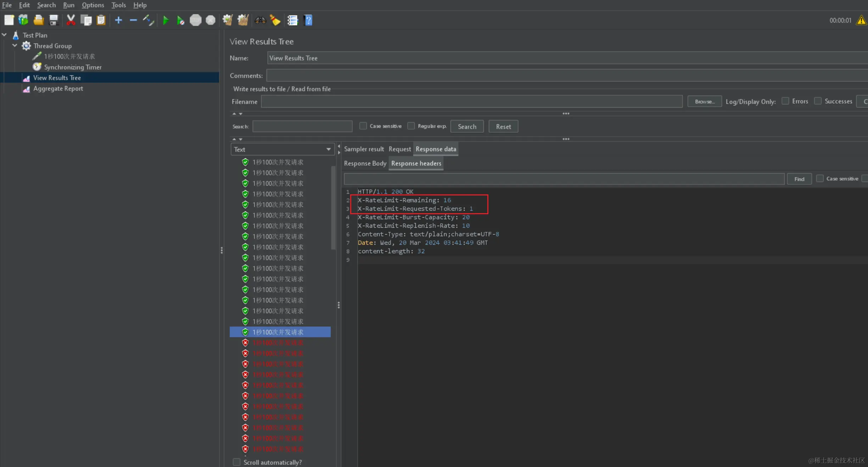Click Start no pauses icon

[x=180, y=20]
